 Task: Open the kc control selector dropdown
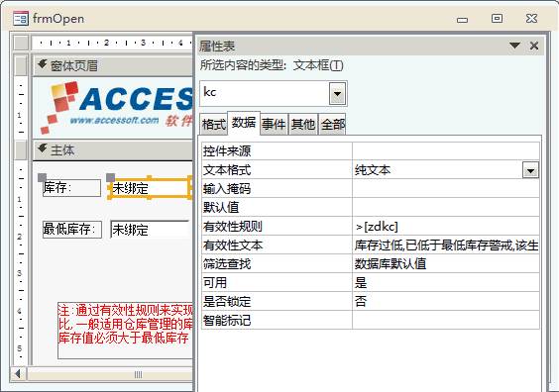pos(337,94)
